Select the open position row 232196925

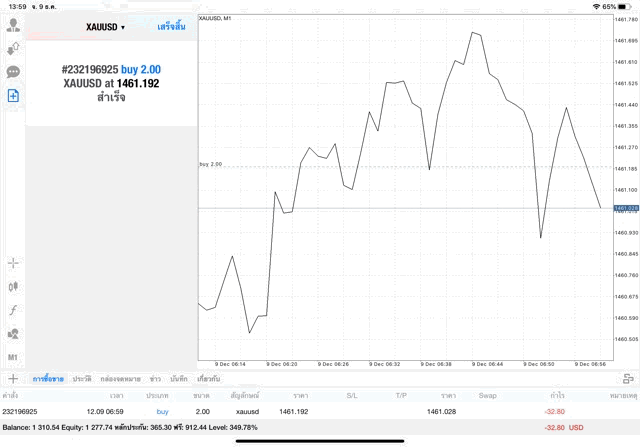click(x=300, y=411)
